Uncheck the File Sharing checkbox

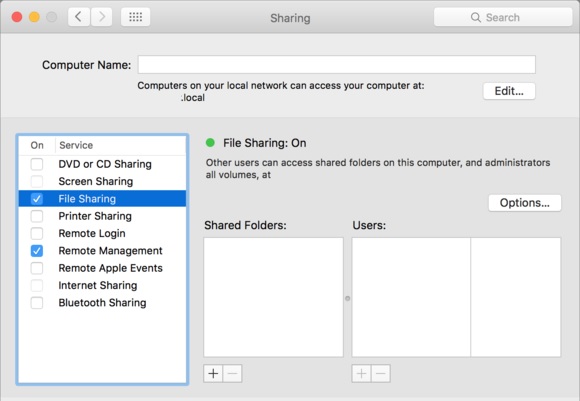[x=37, y=199]
